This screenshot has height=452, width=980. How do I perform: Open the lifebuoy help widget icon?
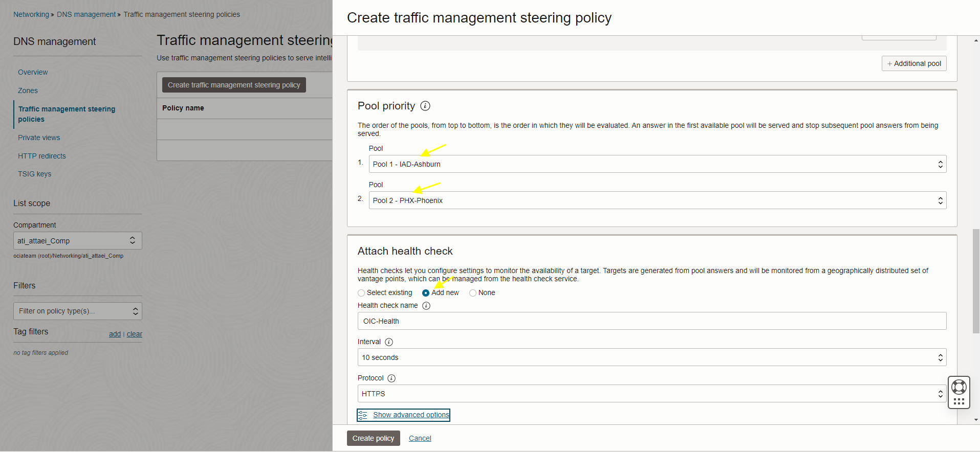[x=959, y=387]
